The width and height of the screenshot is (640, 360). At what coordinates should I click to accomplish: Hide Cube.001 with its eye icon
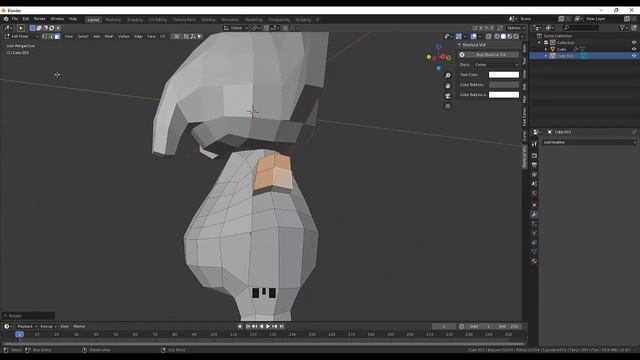click(x=634, y=56)
